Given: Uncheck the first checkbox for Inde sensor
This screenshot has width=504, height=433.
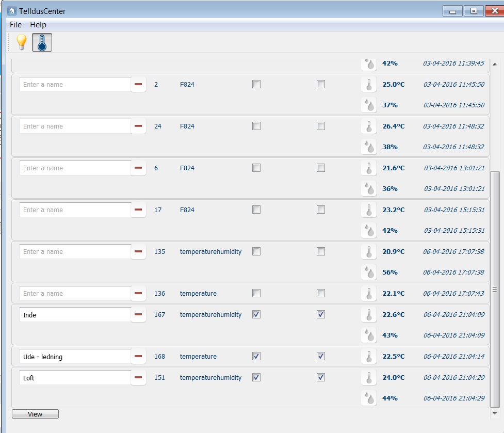Looking at the screenshot, I should pyautogui.click(x=256, y=314).
